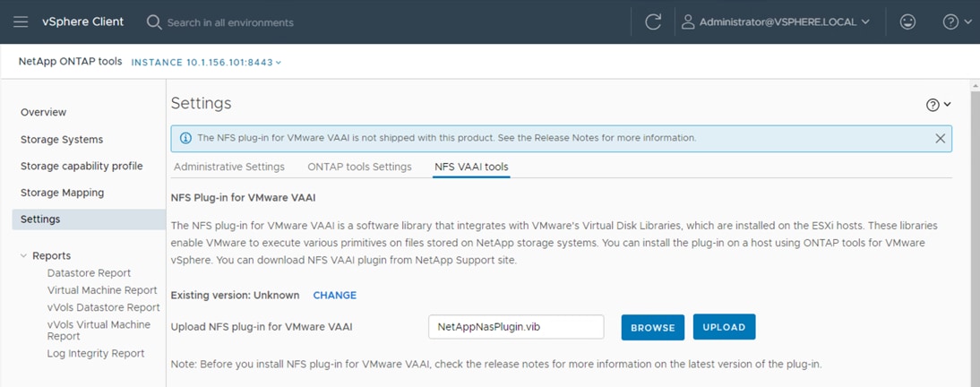The width and height of the screenshot is (980, 387).
Task: Open the top-bar help menu
Action: [957, 21]
